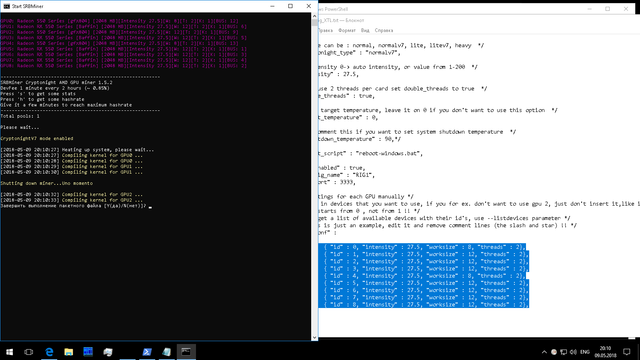Open the Справка menu in Notepad
Image resolution: width=640 pixels, height=360 pixels.
pyautogui.click(x=384, y=30)
